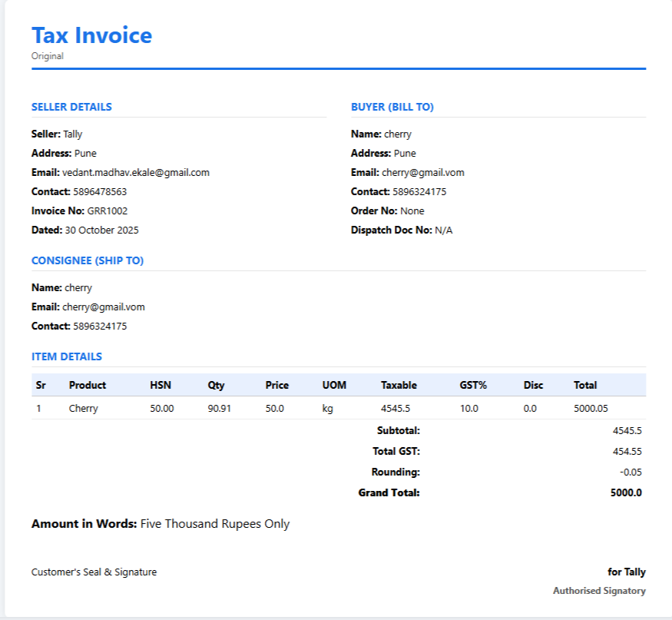Click the consignee's email in Ship To section
The width and height of the screenshot is (672, 620).
tap(103, 307)
